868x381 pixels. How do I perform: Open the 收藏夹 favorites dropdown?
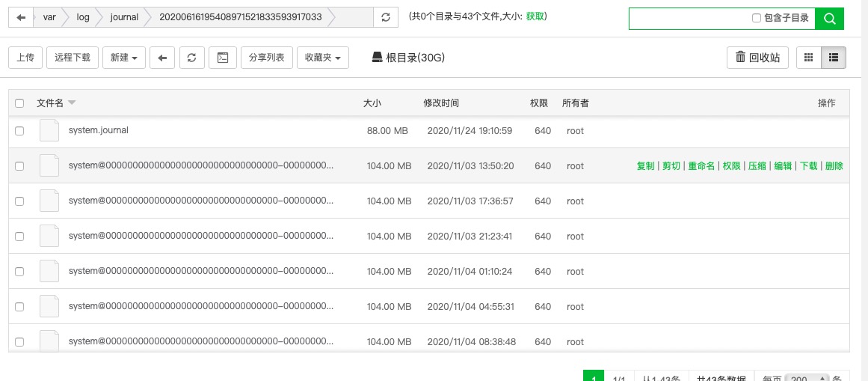[322, 58]
